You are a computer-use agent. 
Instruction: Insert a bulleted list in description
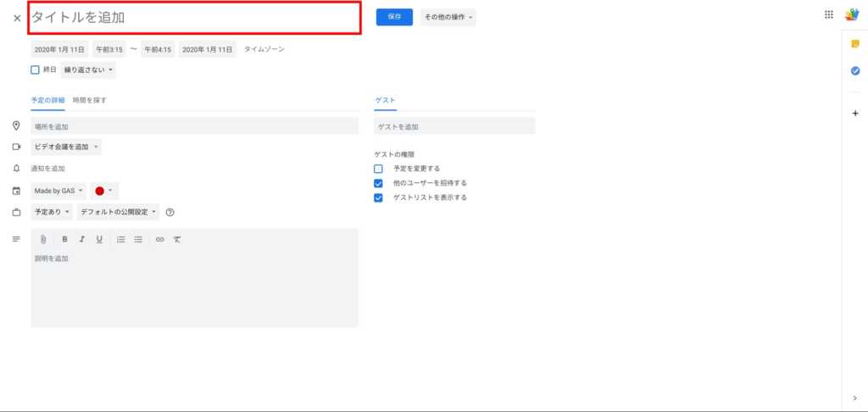coord(138,240)
